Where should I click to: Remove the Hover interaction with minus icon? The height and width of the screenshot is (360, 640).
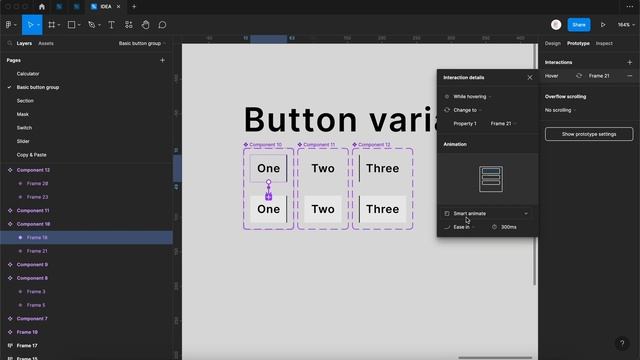(x=629, y=76)
